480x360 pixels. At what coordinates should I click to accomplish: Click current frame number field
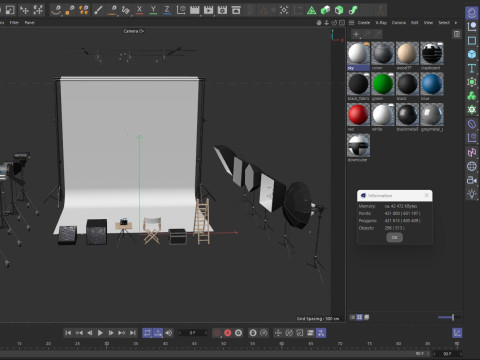coord(193,333)
